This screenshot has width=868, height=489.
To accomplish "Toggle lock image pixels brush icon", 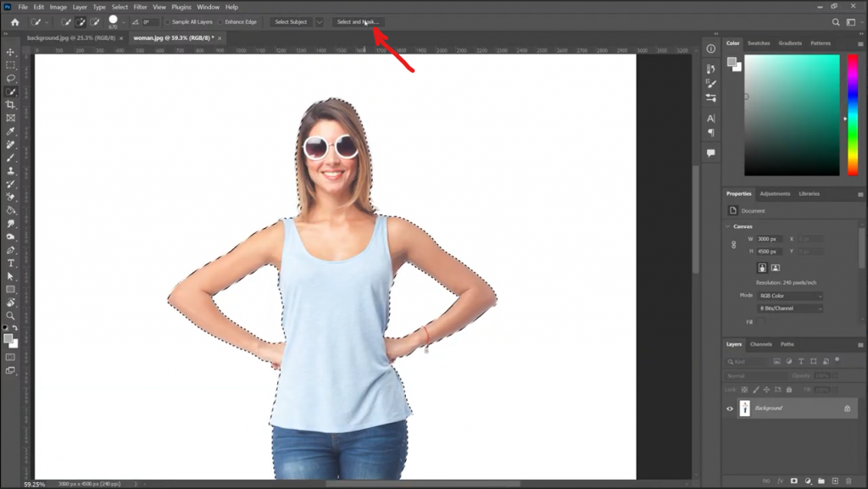I will pyautogui.click(x=756, y=390).
